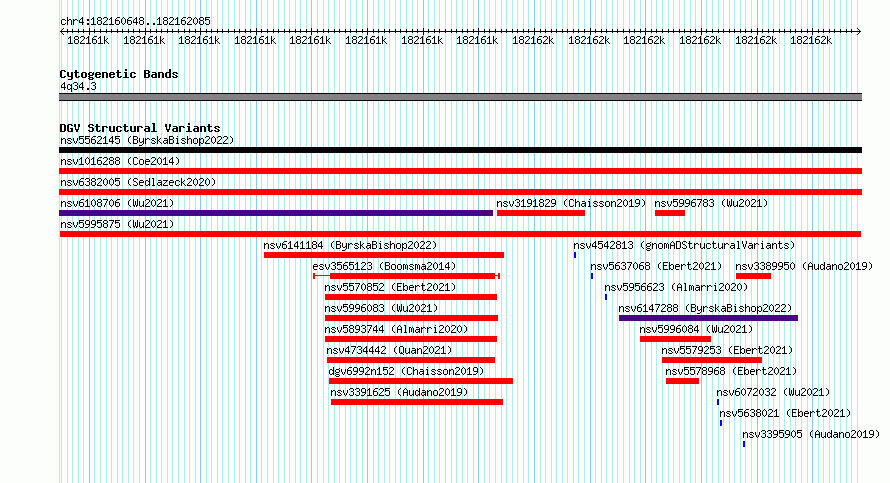The image size is (890, 483).
Task: Click the red bar under nsv3191829
Action: click(x=541, y=213)
